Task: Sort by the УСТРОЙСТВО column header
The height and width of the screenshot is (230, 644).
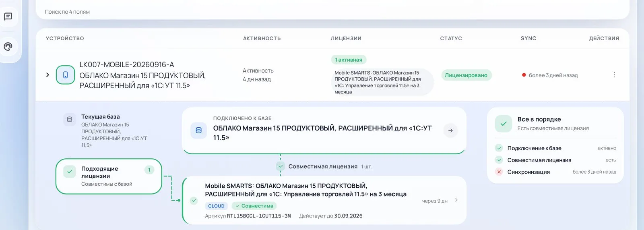Action: point(65,38)
